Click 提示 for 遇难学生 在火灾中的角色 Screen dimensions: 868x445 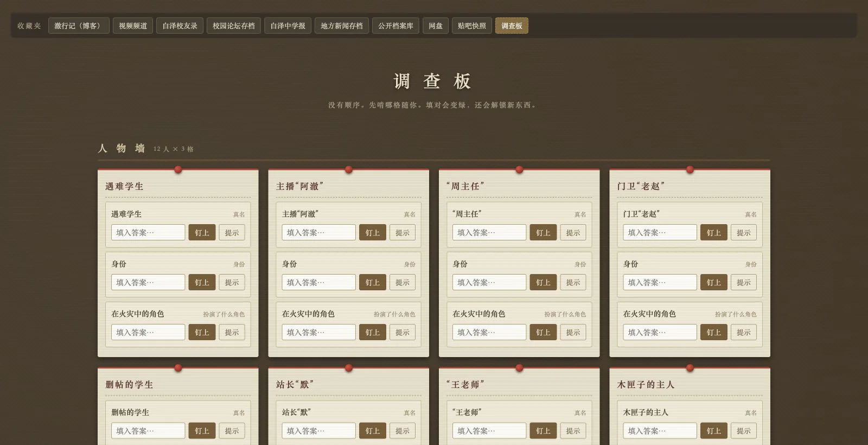pos(232,332)
